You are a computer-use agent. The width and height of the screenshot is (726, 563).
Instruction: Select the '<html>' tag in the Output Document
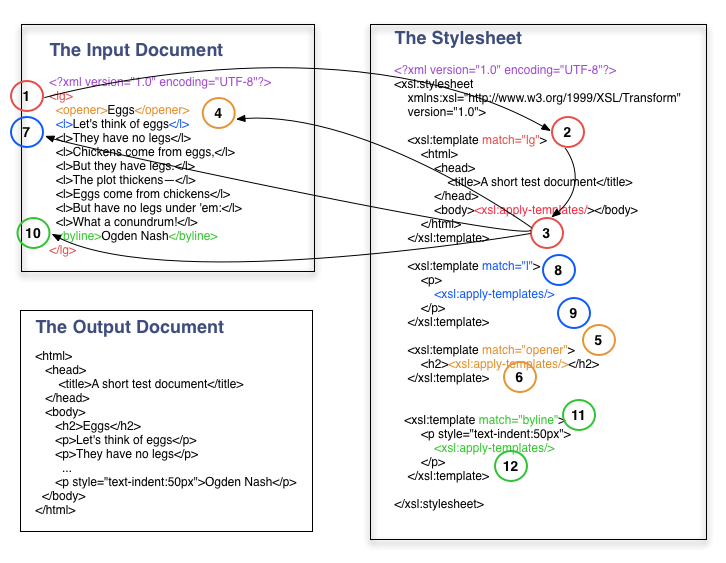click(54, 356)
